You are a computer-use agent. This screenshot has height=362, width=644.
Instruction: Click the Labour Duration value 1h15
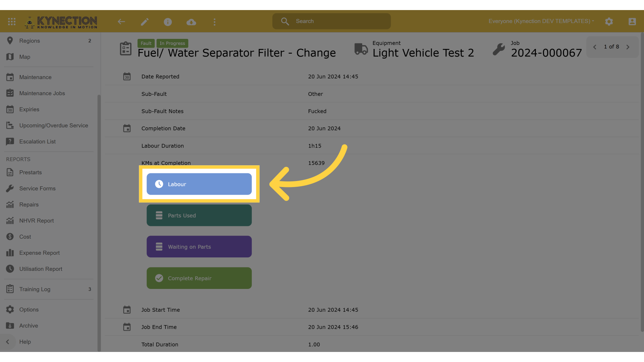point(315,146)
